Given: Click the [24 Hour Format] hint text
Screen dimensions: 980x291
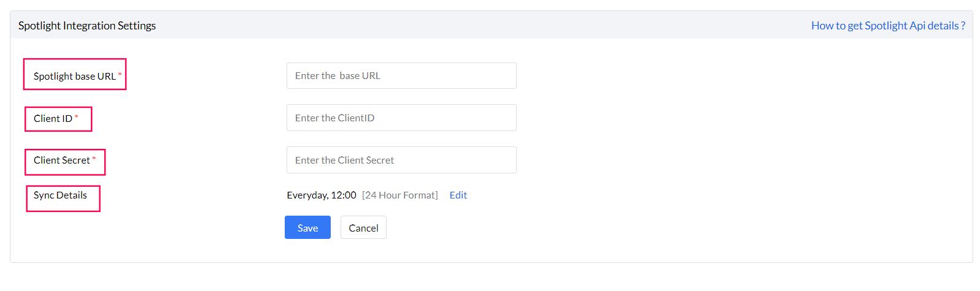Looking at the screenshot, I should tap(400, 195).
